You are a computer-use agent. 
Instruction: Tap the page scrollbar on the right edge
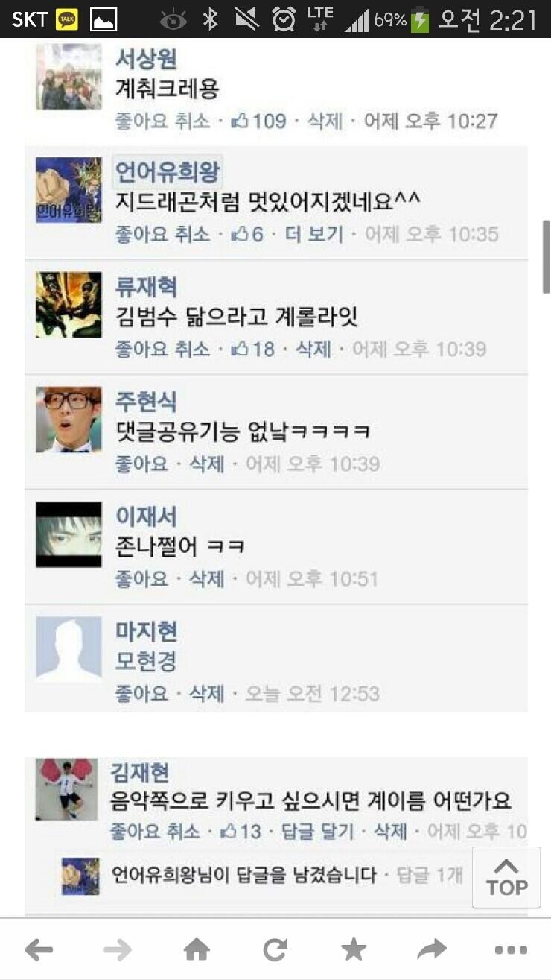point(547,257)
